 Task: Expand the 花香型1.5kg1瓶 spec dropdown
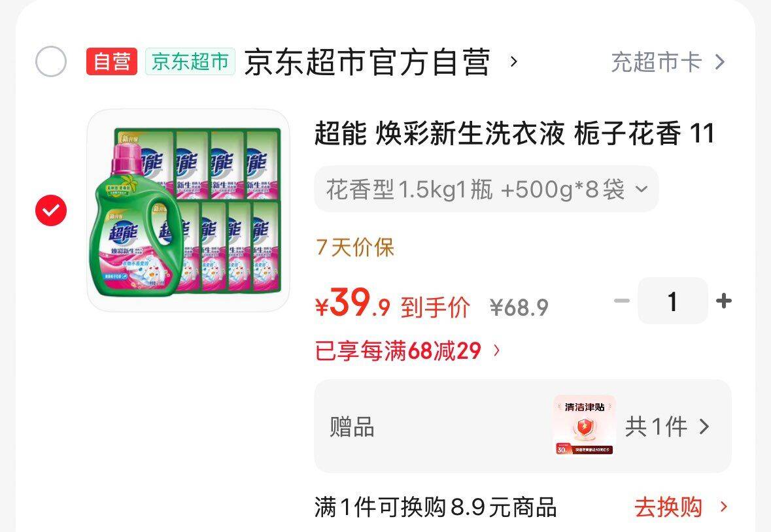(487, 189)
